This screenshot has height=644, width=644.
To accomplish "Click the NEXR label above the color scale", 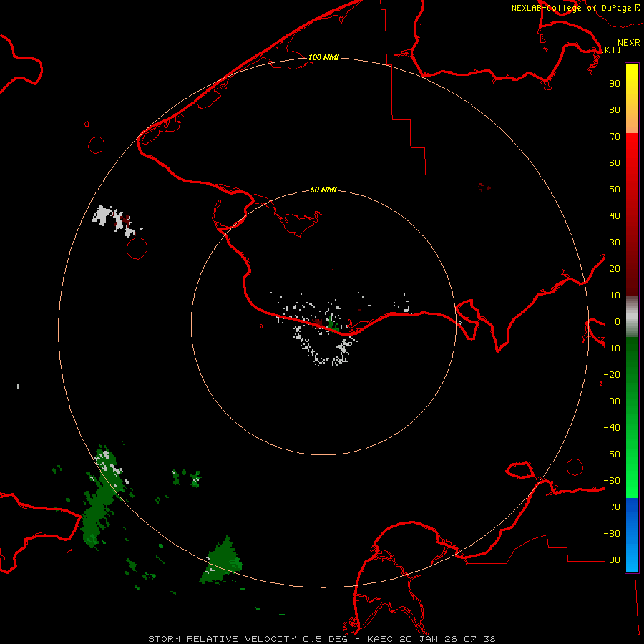I will point(628,43).
